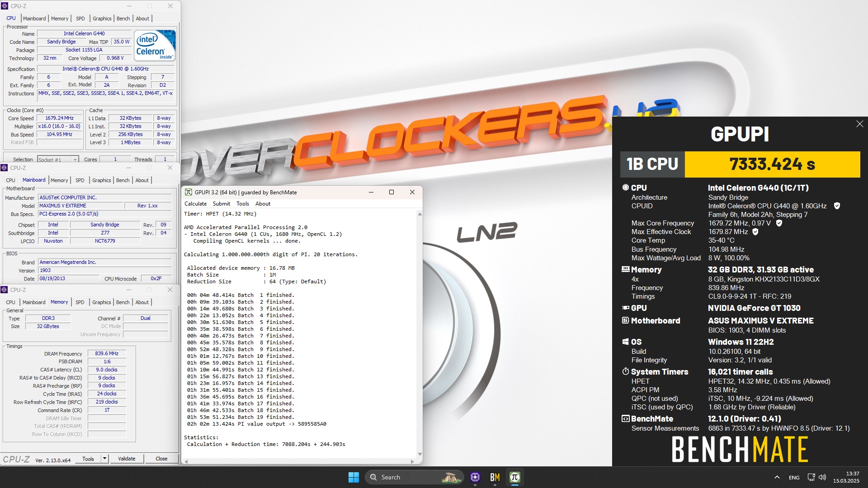Open Calculate menu in GPUPI
Screen dimensions: 868x488
[x=195, y=204]
